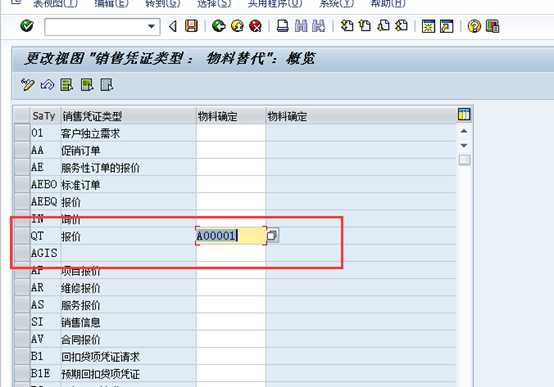
Task: Click the 物料确定 input cell for row AA
Action: point(230,150)
